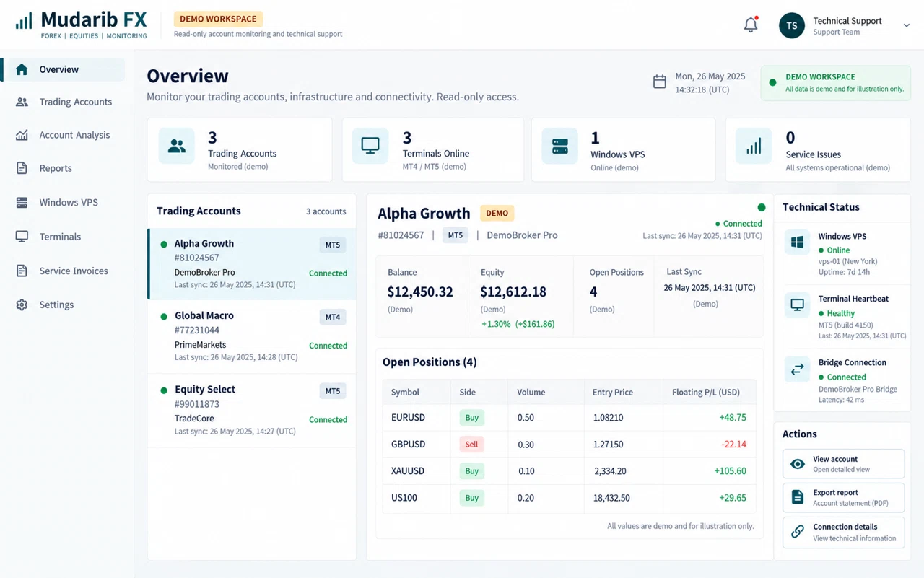The image size is (924, 578).
Task: Click the Terminals sidebar monitor icon
Action: coord(22,237)
